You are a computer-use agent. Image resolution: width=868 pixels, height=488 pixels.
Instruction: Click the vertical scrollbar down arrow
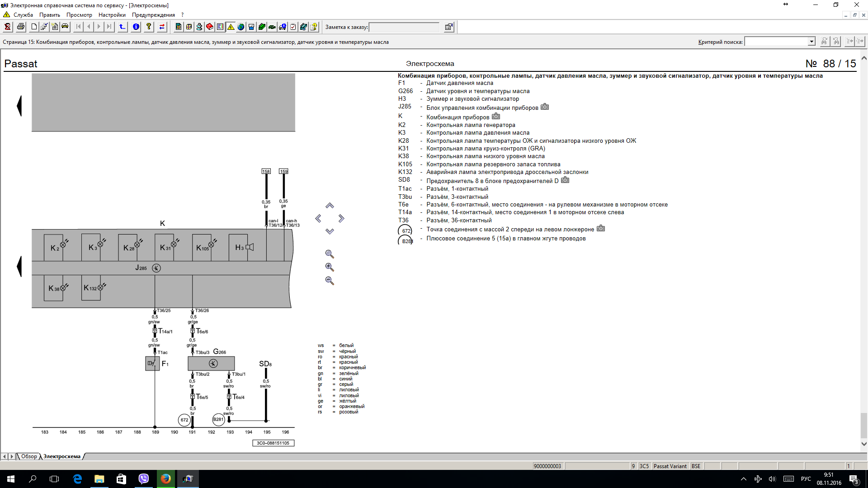click(x=864, y=444)
